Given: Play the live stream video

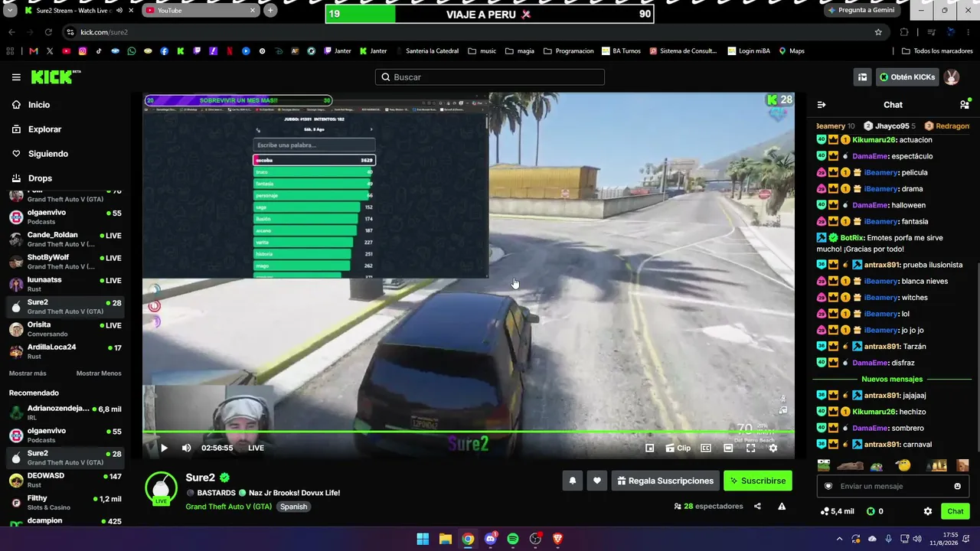Looking at the screenshot, I should tap(164, 448).
